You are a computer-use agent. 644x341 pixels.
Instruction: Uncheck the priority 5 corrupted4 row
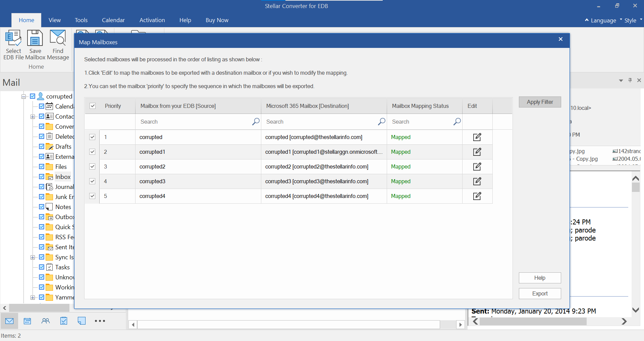pyautogui.click(x=92, y=196)
